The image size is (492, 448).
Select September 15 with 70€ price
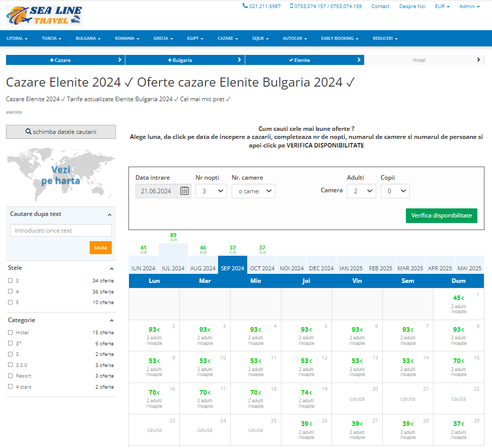point(458,367)
